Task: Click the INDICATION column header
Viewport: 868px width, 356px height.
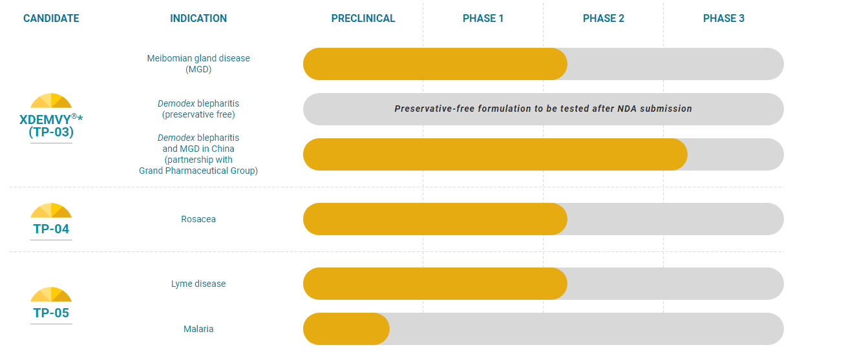Action: [198, 18]
